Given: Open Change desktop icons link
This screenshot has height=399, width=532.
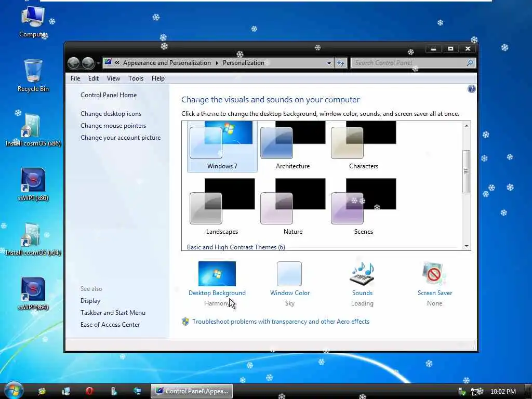Looking at the screenshot, I should [111, 114].
